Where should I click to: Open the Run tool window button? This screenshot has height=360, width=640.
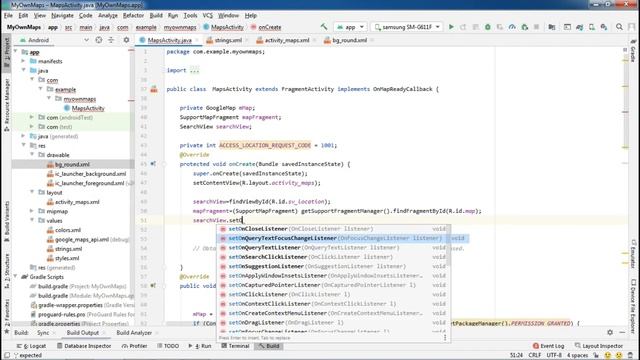pyautogui.click(x=200, y=346)
